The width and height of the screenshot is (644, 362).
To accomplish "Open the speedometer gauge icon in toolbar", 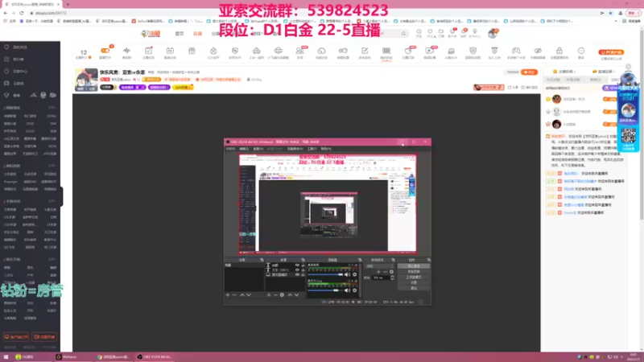I will (321, 51).
